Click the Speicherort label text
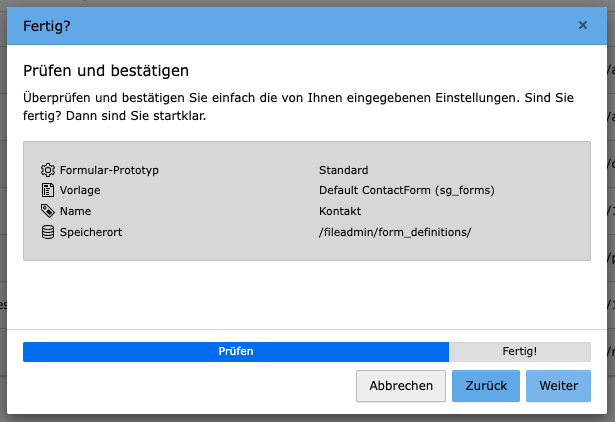Viewport: 615px width, 422px height. (91, 232)
